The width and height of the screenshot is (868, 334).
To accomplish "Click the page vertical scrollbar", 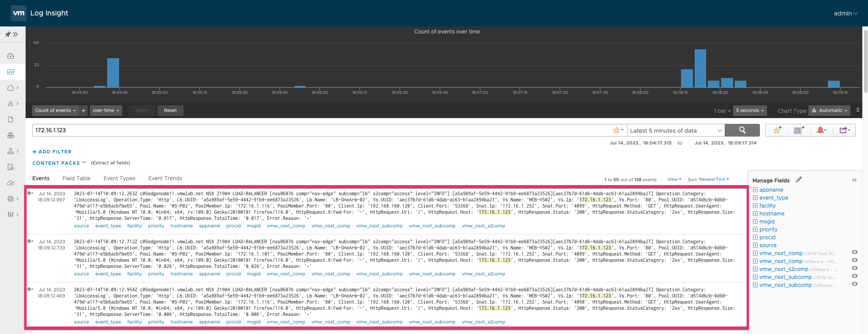I will point(865,62).
